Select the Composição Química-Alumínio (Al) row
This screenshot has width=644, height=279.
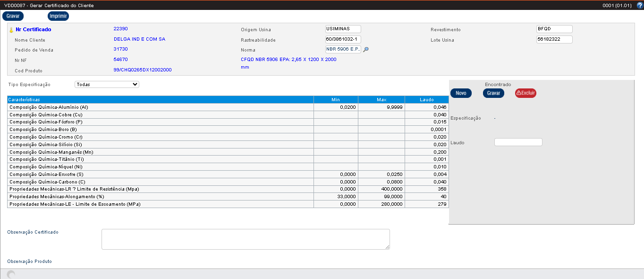161,107
